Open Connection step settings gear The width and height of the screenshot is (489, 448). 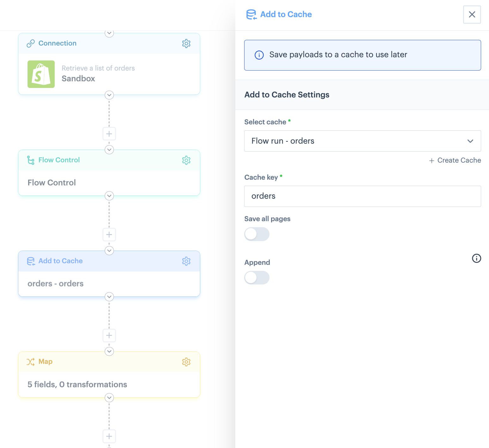(186, 44)
